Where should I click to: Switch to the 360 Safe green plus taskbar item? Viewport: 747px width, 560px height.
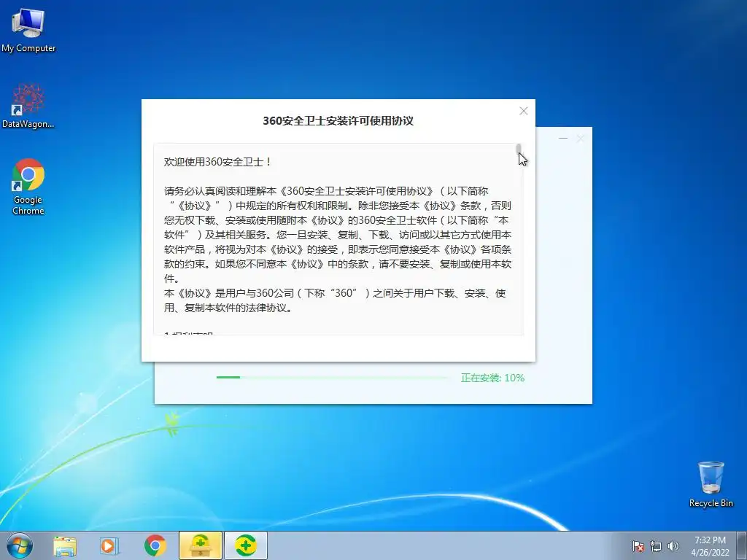coord(246,545)
